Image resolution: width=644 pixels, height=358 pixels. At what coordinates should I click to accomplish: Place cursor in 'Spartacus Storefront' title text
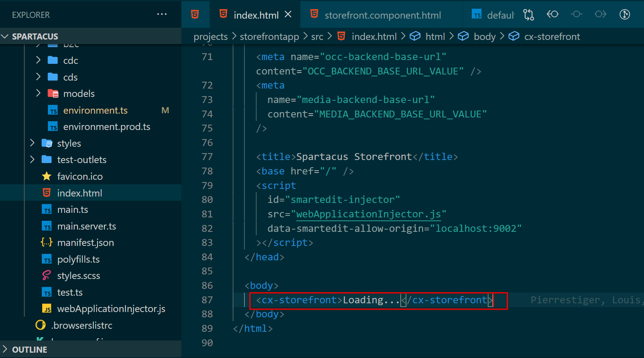click(x=354, y=157)
